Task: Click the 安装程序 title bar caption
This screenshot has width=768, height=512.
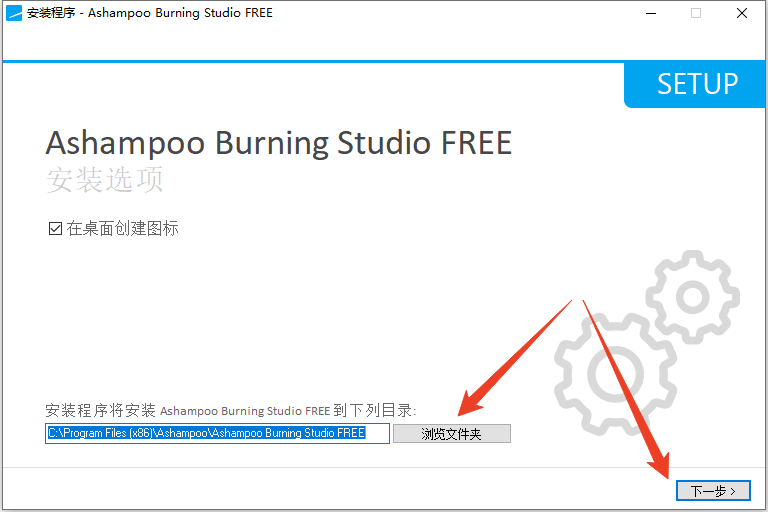Action: 150,13
